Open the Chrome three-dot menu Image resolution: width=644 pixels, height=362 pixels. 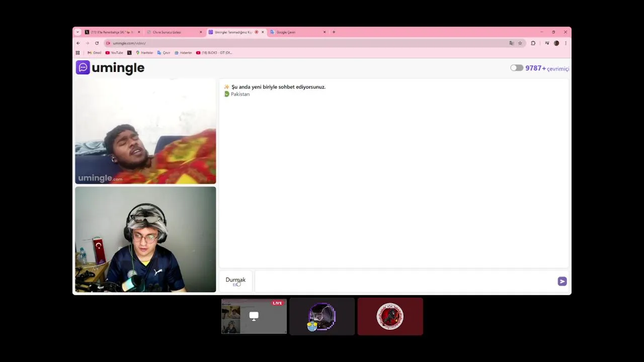[566, 43]
